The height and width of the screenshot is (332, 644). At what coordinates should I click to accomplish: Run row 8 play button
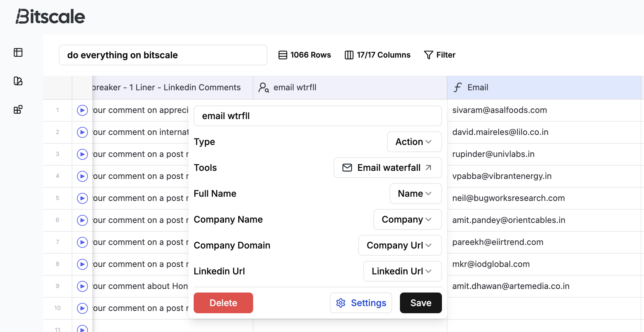coord(82,264)
